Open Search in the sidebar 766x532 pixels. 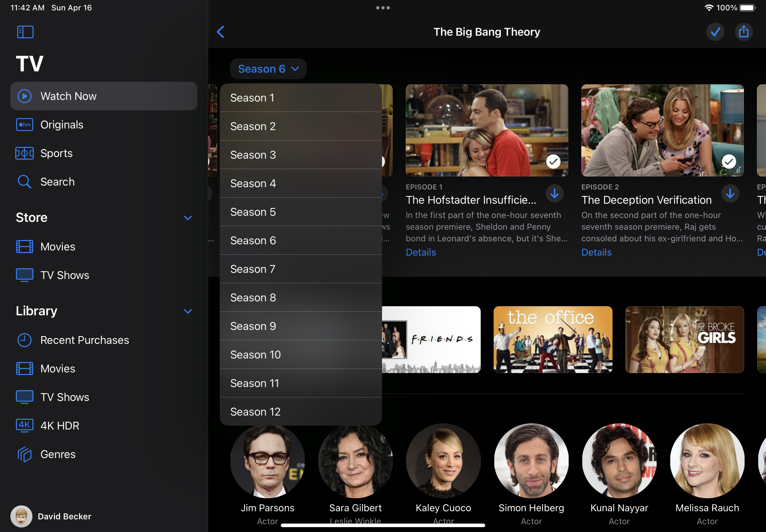104,182
